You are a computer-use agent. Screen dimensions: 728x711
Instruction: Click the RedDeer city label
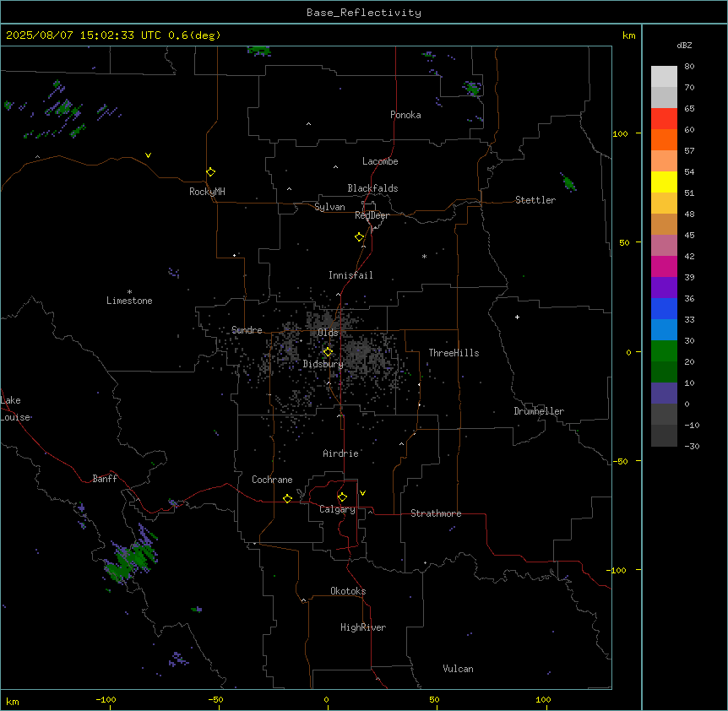(372, 215)
